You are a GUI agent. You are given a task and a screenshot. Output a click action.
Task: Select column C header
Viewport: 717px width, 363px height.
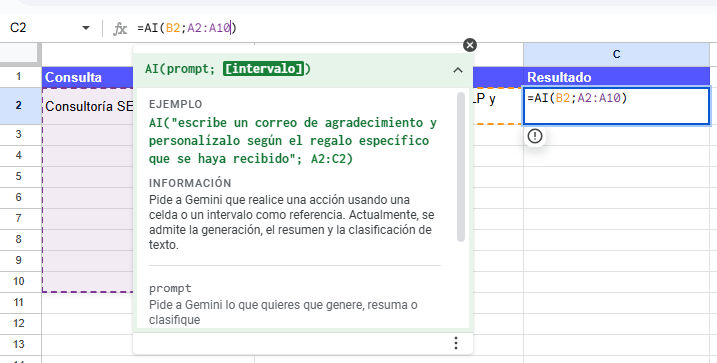pos(616,54)
